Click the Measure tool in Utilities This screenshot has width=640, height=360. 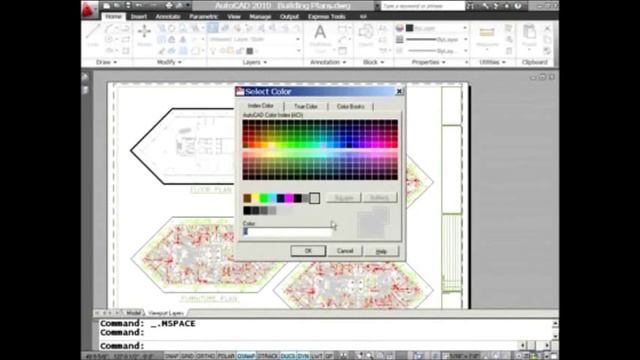487,36
